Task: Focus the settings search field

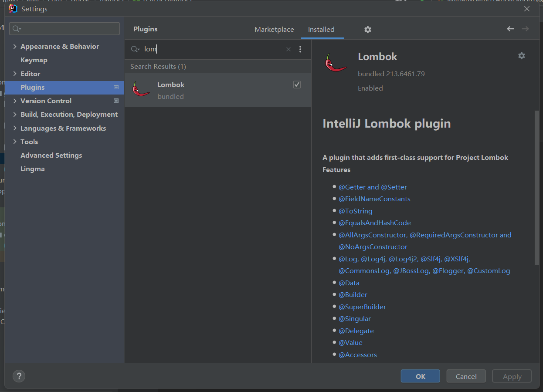Action: coord(64,29)
